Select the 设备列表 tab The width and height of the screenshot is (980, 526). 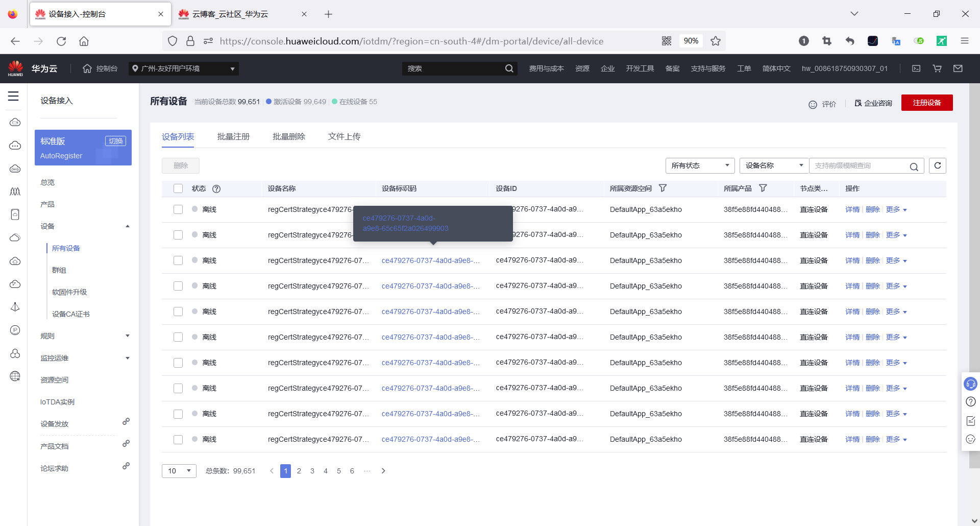tap(178, 136)
